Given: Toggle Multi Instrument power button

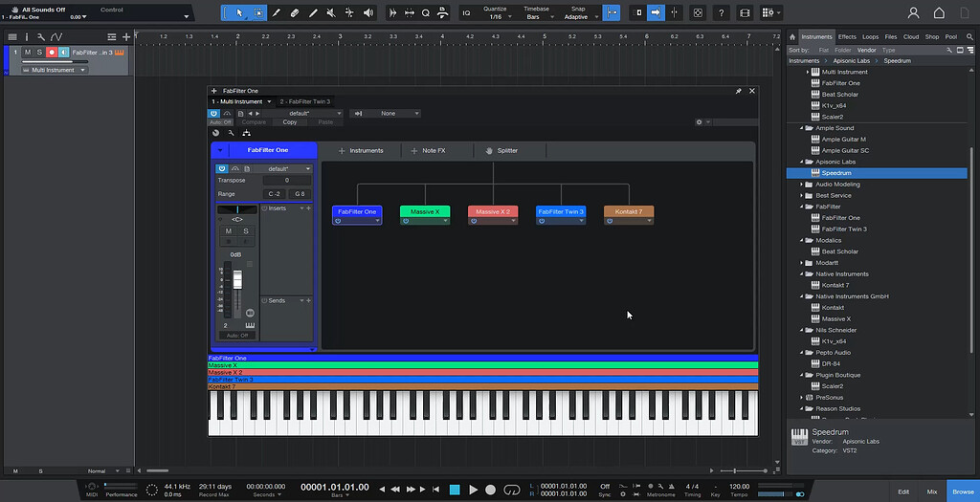Looking at the screenshot, I should pos(213,114).
